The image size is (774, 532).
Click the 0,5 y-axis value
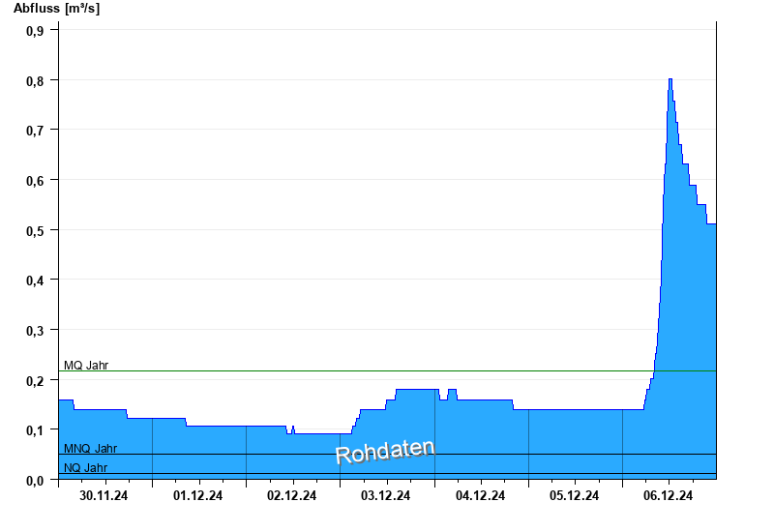coord(35,230)
